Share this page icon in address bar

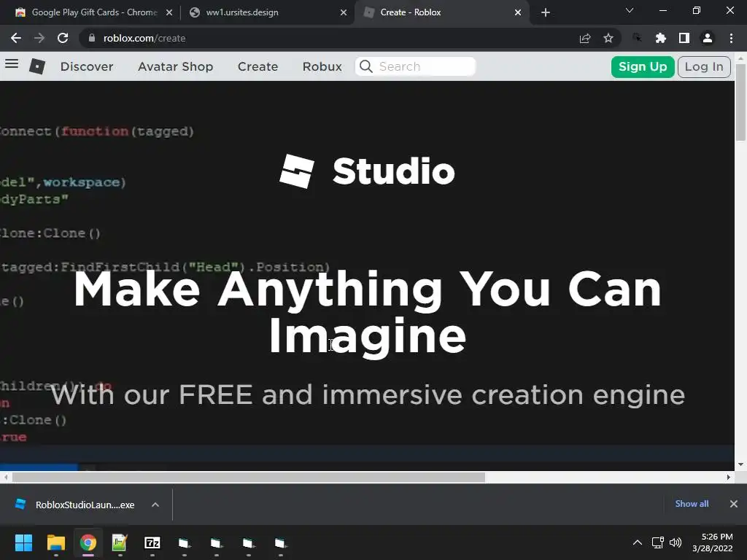pyautogui.click(x=585, y=38)
